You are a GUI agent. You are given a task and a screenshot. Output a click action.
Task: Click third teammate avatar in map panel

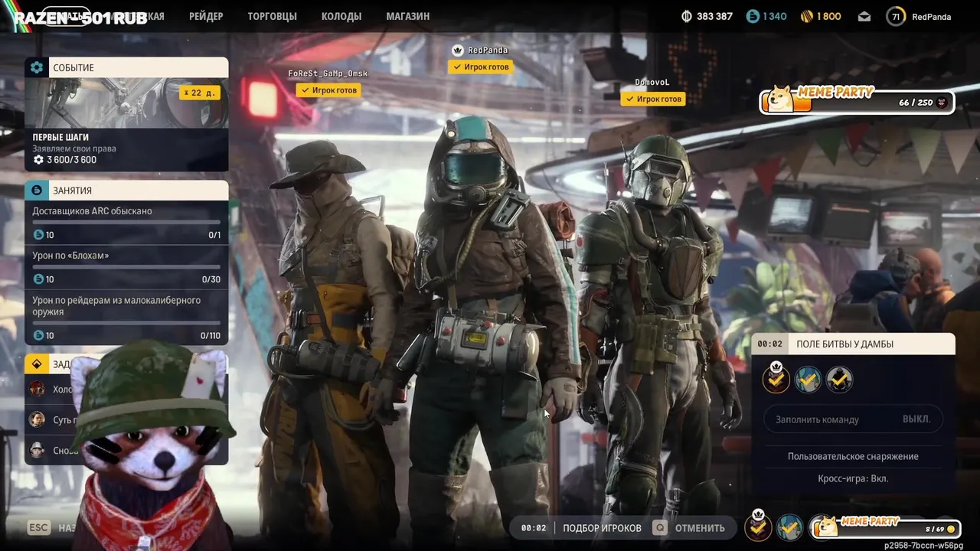tap(839, 380)
